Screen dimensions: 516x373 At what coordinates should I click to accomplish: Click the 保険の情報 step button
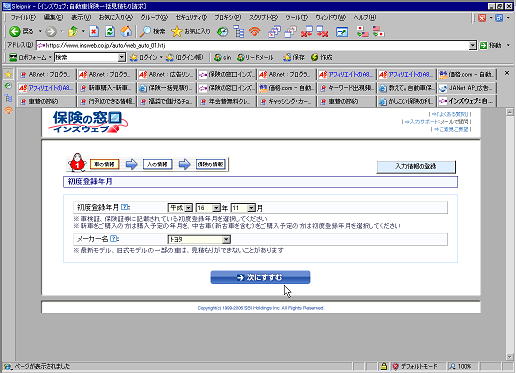click(210, 164)
